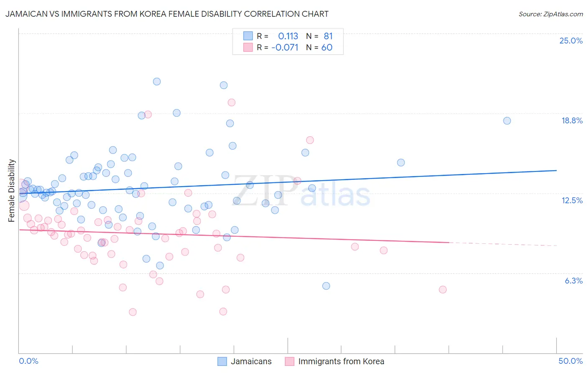Open the Source: ZipAtlas.com link
The image size is (588, 373).
(x=551, y=14)
